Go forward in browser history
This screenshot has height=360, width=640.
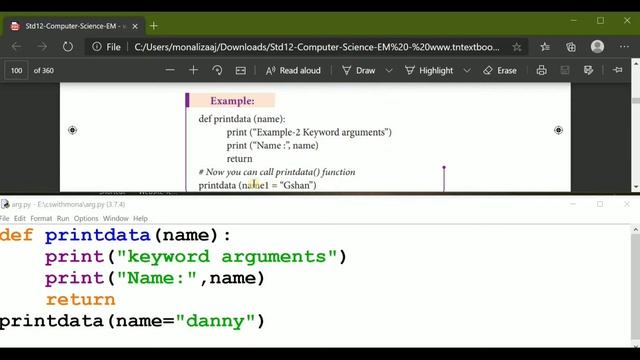point(42,47)
